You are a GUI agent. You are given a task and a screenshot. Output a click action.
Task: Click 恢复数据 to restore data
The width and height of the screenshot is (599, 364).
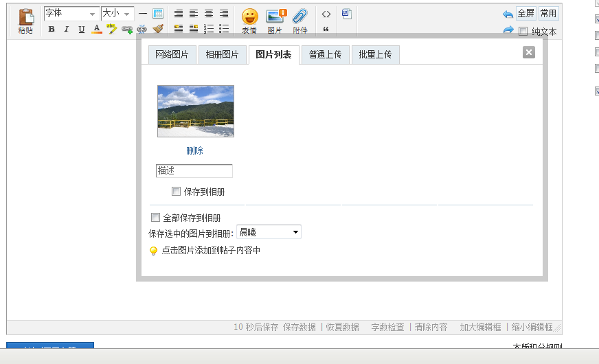[342, 328]
